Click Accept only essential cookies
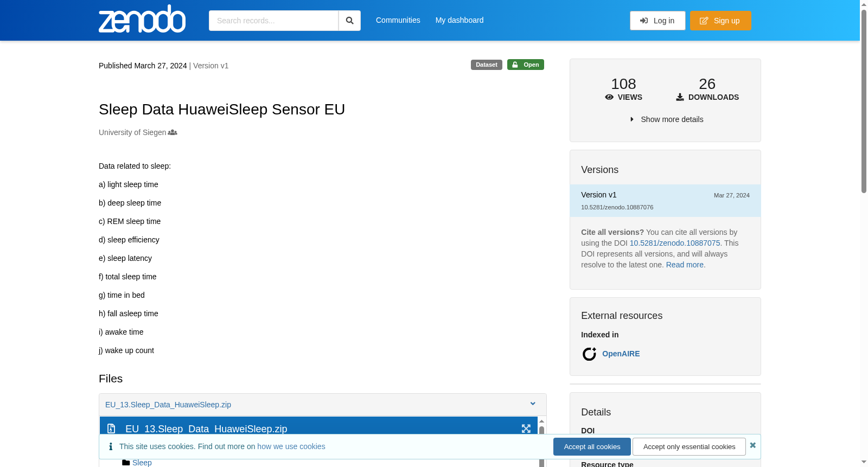 689,446
